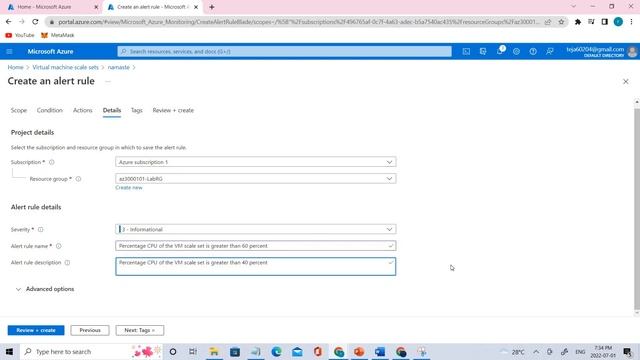Click the info icon next to Alert rule description

67,262
